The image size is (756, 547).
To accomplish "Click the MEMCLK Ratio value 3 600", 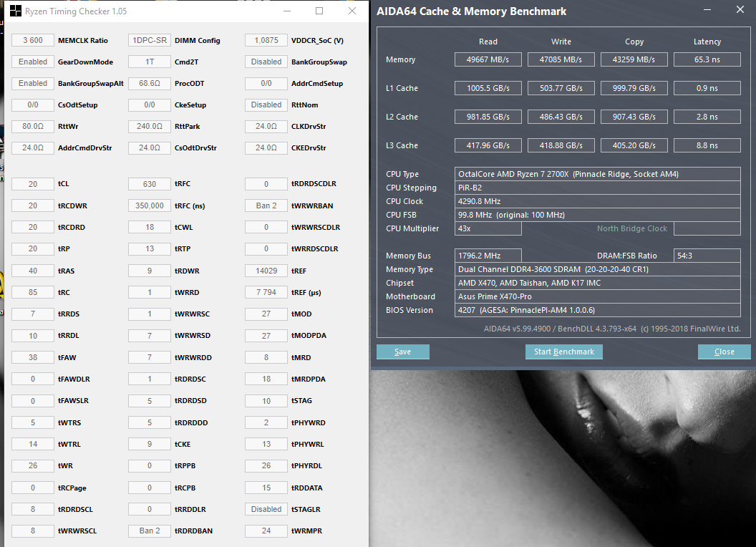I will [x=33, y=40].
